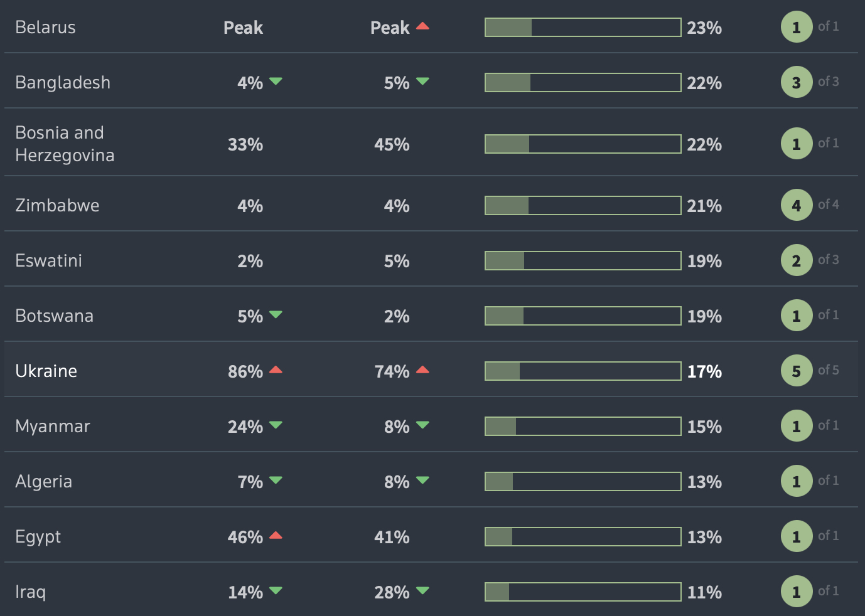Click Eswatini's rank badge showing 2
This screenshot has height=616, width=865.
coord(796,260)
